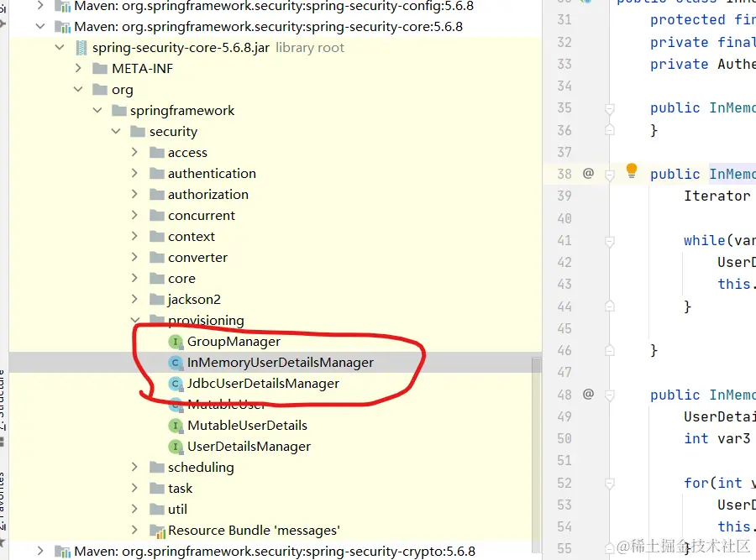Click the scheduling folder icon
The image size is (756, 560).
pos(157,467)
